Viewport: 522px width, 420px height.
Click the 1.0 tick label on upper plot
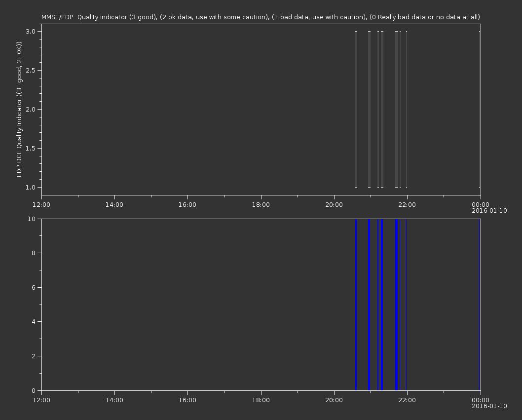click(x=31, y=187)
